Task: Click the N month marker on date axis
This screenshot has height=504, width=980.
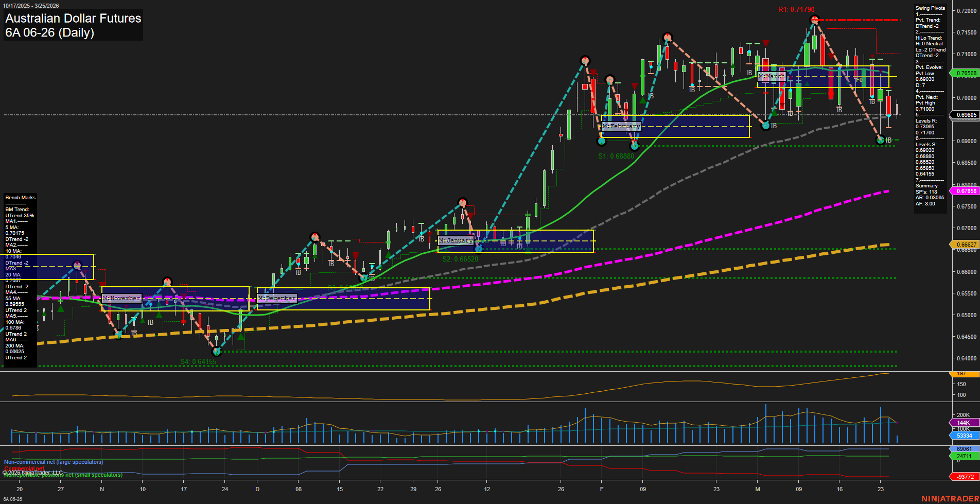Action: (x=102, y=489)
